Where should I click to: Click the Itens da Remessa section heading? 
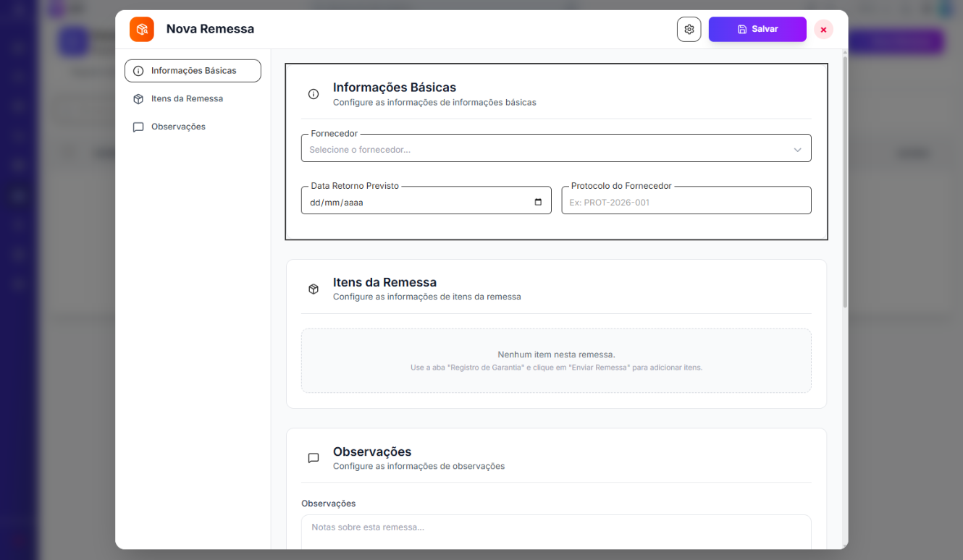(x=384, y=282)
